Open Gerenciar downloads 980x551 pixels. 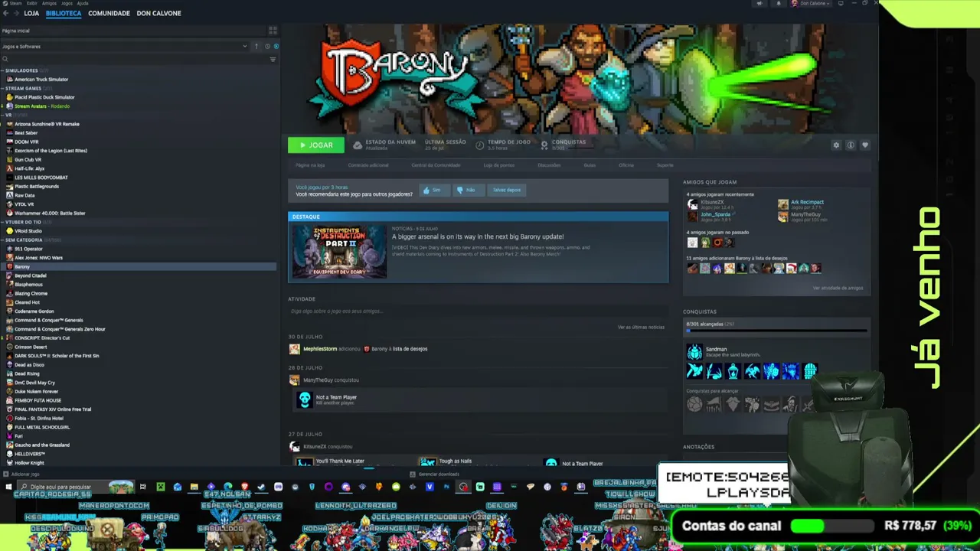436,474
